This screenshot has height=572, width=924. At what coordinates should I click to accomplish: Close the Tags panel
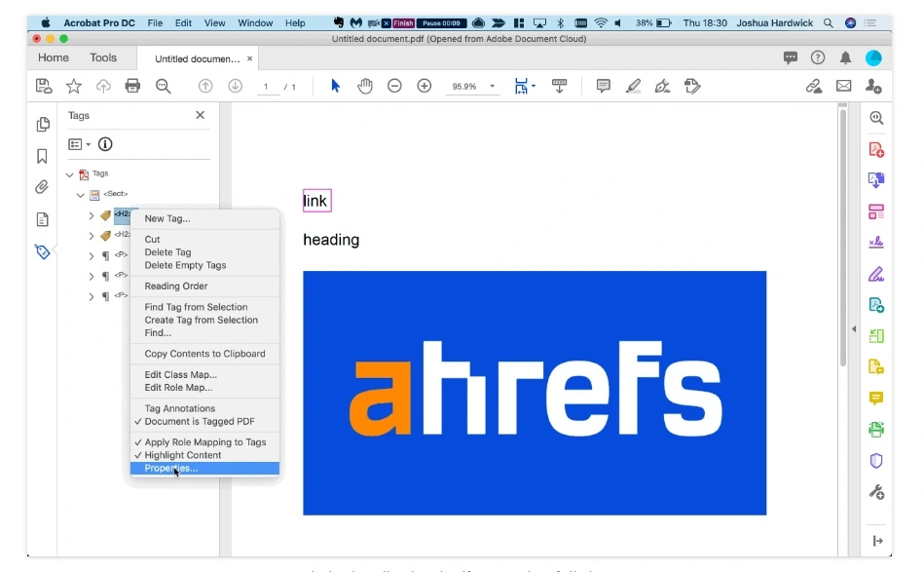click(x=200, y=115)
